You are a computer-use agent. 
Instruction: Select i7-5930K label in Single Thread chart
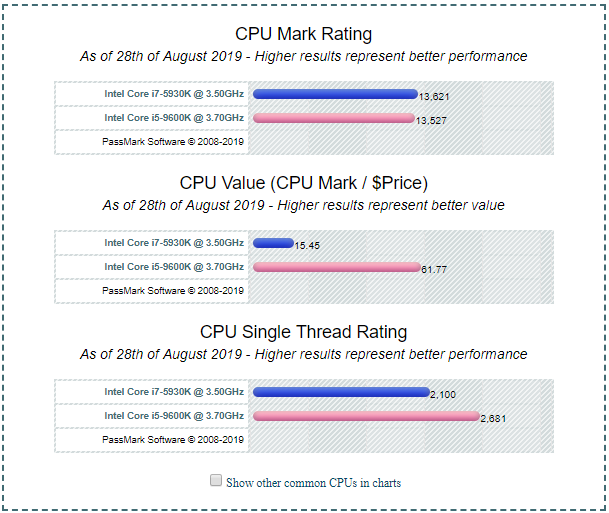(x=174, y=392)
